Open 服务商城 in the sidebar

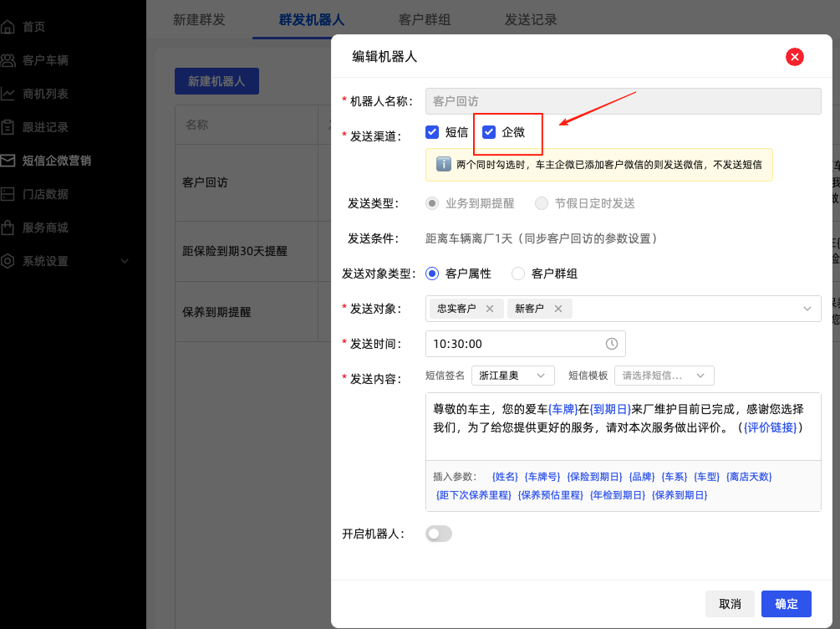[45, 228]
